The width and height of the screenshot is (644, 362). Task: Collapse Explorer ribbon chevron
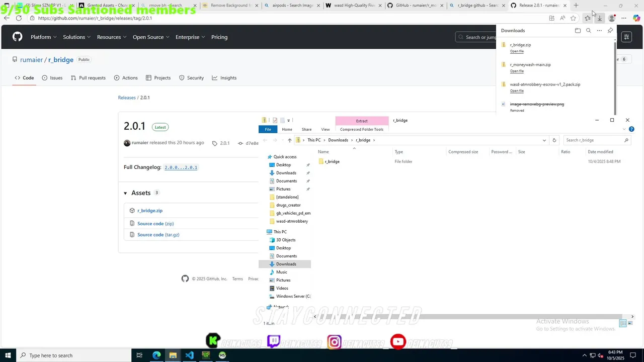[625, 129]
